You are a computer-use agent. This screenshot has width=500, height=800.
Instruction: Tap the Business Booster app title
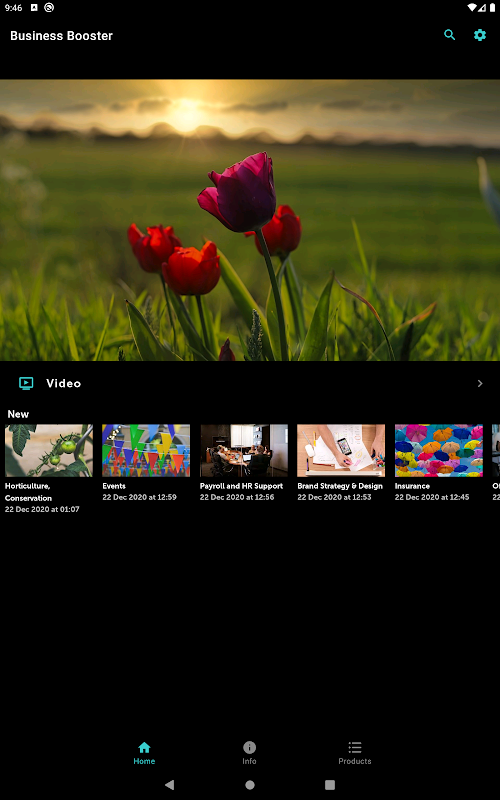pos(61,36)
